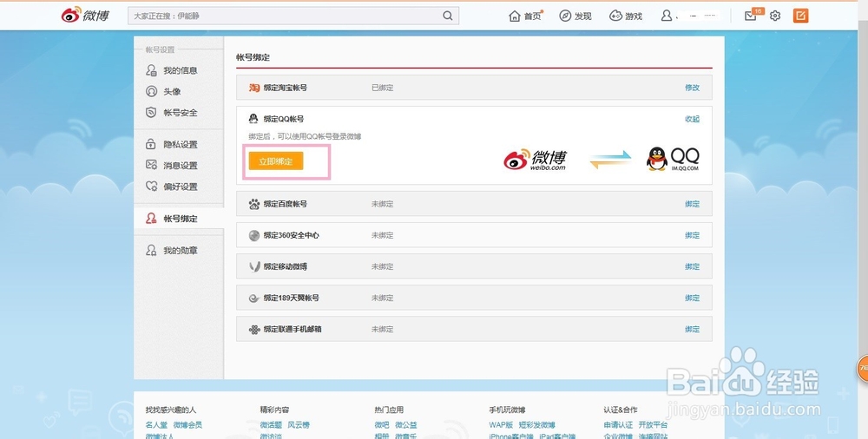Click the Taobao icon in binding list
The width and height of the screenshot is (868, 439).
coord(254,88)
